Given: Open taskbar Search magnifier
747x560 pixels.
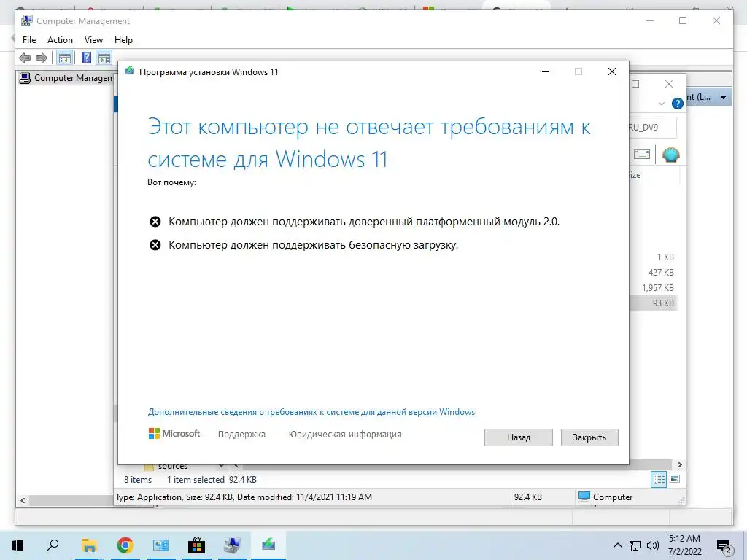Looking at the screenshot, I should pos(53,545).
